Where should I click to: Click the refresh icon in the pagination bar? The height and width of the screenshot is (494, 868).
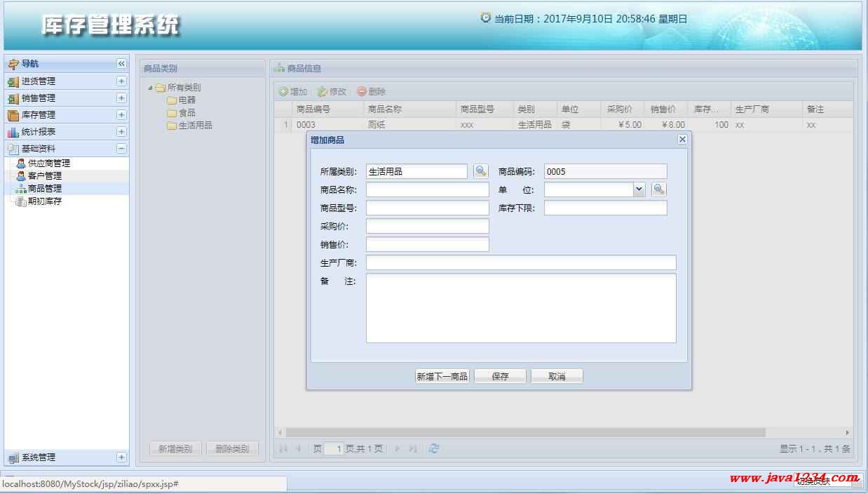(x=434, y=449)
